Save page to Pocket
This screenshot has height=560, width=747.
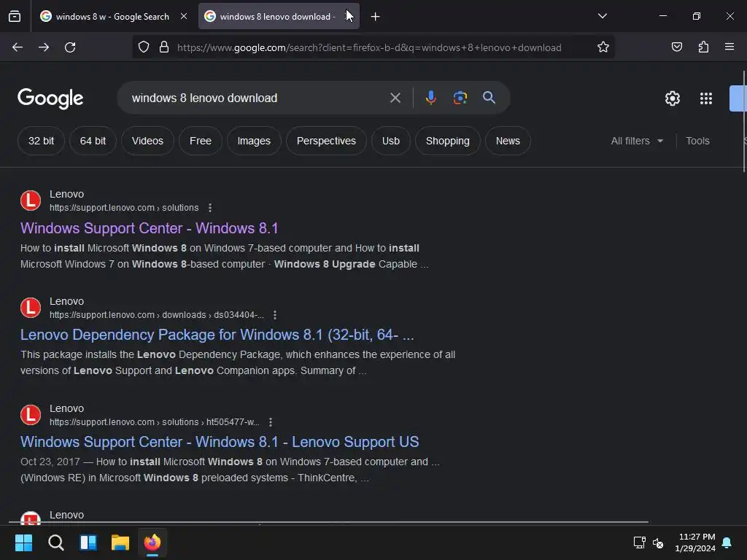click(676, 47)
